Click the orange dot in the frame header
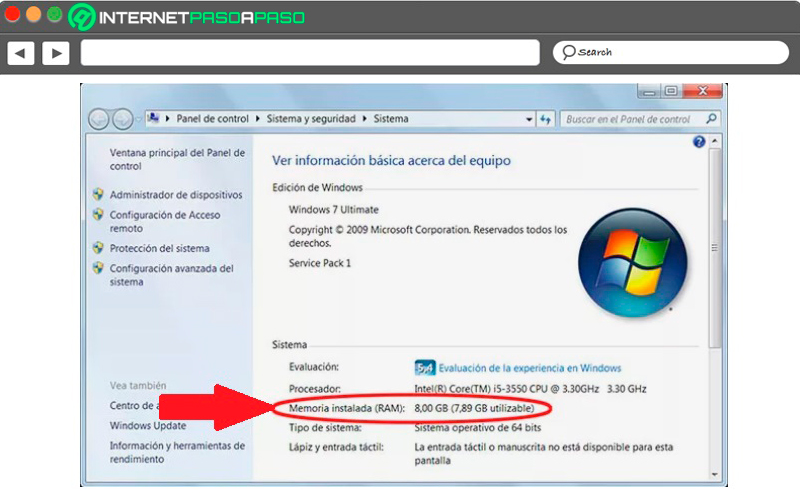 (x=33, y=14)
